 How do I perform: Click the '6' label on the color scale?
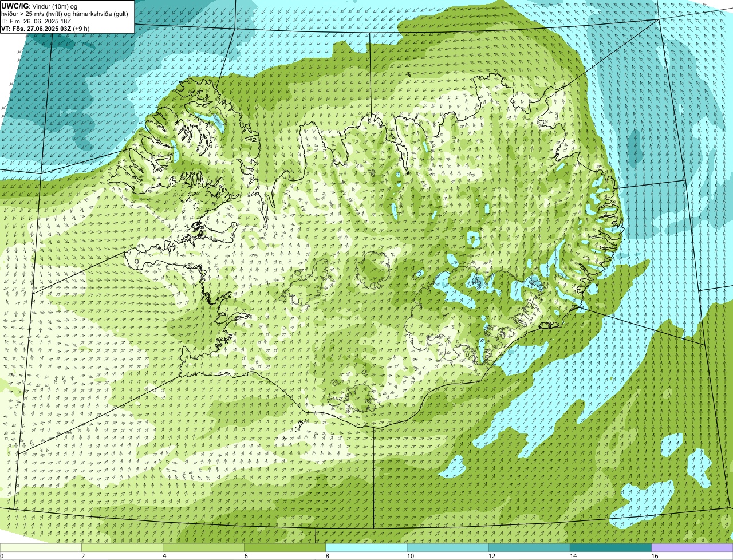(x=246, y=556)
